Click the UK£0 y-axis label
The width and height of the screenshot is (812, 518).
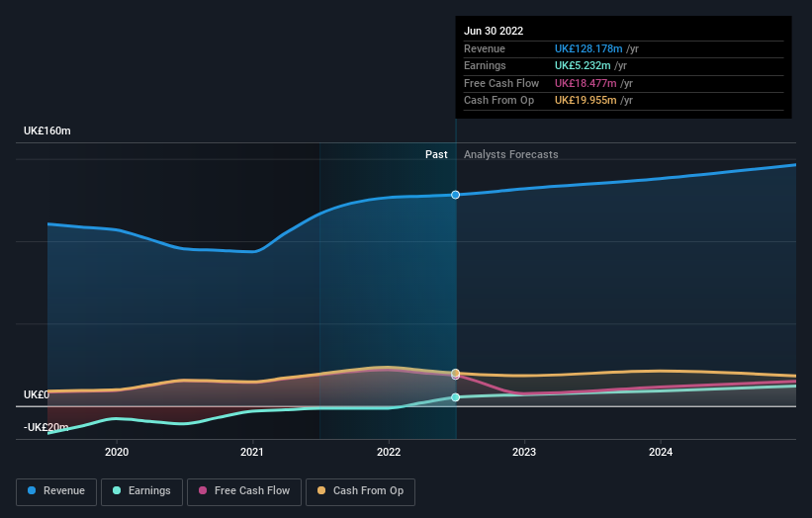click(x=37, y=394)
